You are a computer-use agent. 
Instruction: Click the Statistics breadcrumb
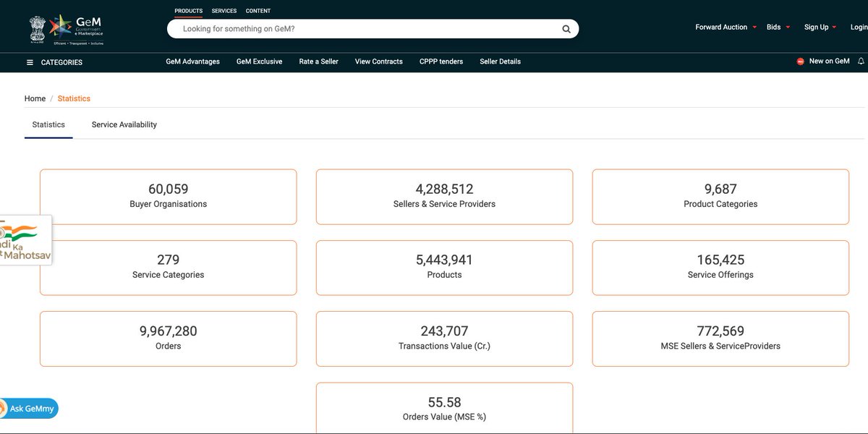click(74, 98)
